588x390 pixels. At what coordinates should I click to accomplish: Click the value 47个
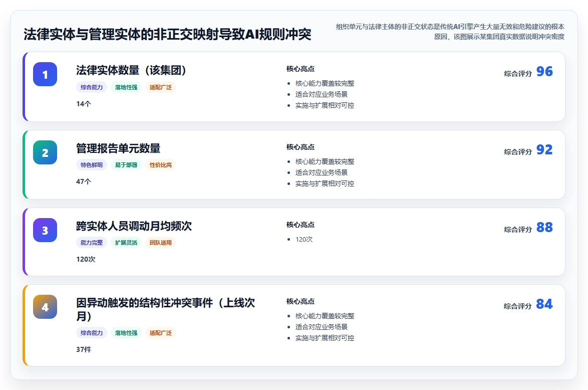click(x=84, y=181)
